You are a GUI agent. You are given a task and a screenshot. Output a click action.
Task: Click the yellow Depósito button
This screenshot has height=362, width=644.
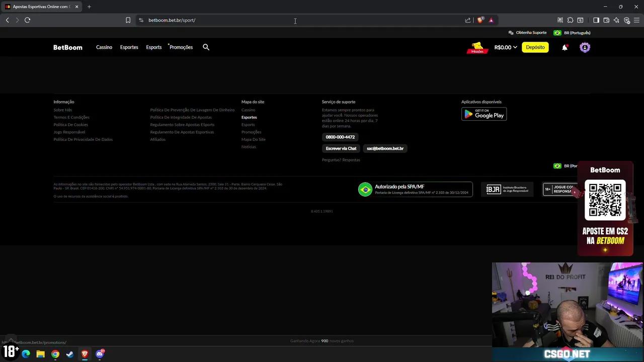(535, 47)
